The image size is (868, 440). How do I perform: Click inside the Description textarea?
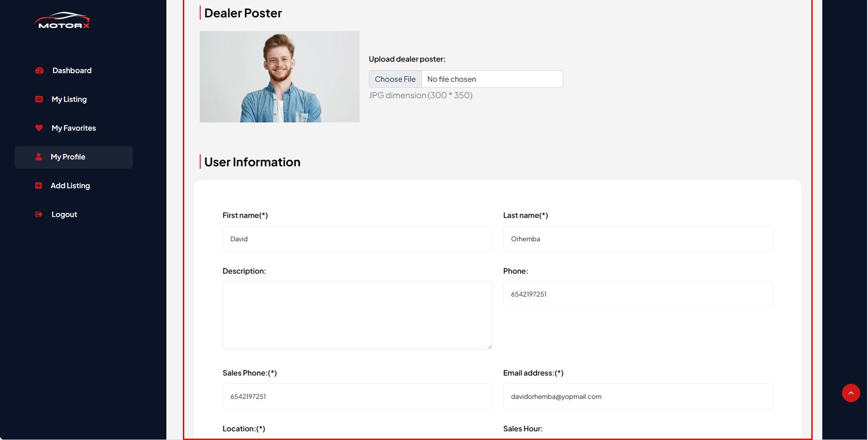pos(357,315)
